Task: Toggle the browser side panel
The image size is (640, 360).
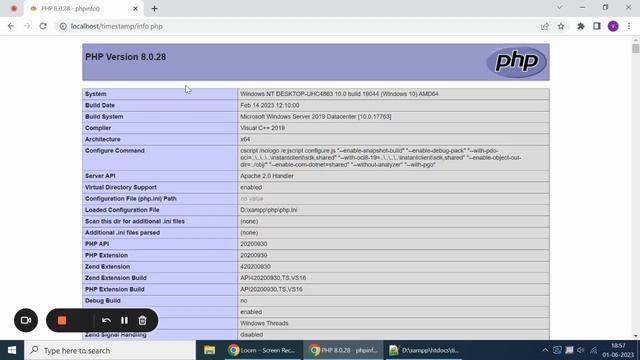Action: [597, 26]
